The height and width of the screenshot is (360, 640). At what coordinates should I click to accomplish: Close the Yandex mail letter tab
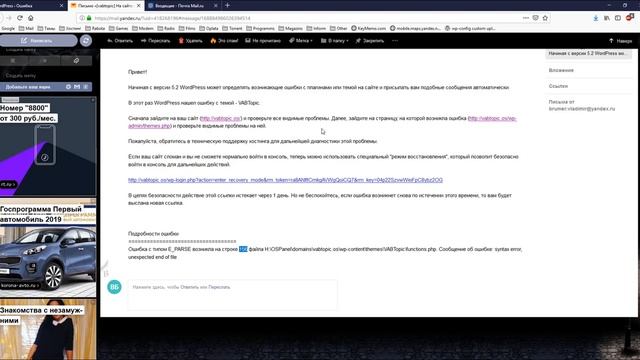tap(139, 6)
